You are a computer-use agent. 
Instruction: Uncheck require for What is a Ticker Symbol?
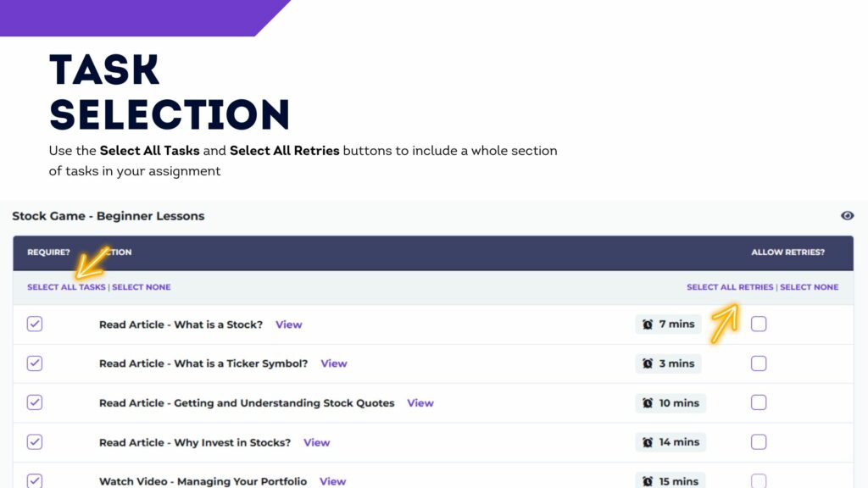point(34,363)
